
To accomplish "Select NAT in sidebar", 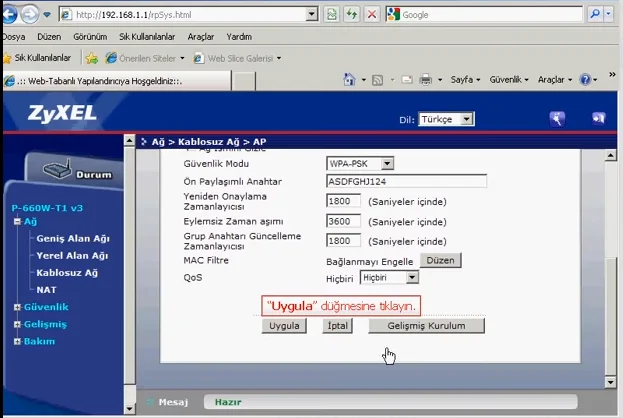I will 46,290.
